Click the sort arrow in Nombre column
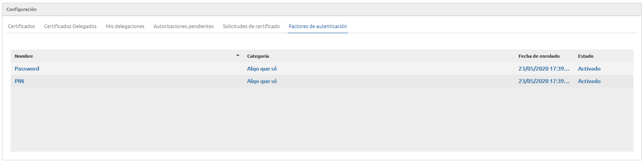644x163 pixels. pyautogui.click(x=238, y=55)
